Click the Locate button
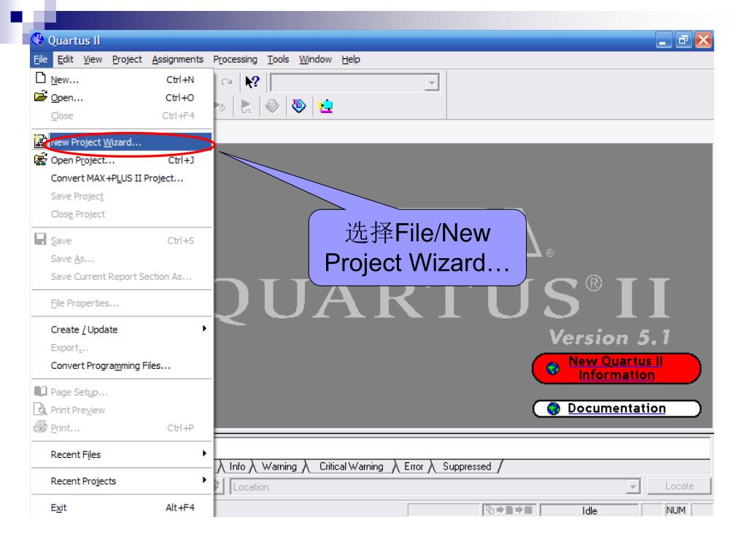 click(679, 486)
